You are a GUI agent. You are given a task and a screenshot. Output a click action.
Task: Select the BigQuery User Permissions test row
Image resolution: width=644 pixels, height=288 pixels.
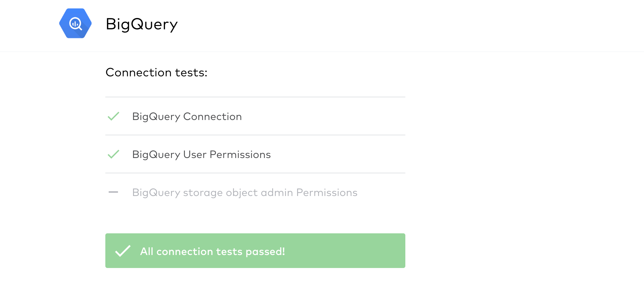(255, 154)
